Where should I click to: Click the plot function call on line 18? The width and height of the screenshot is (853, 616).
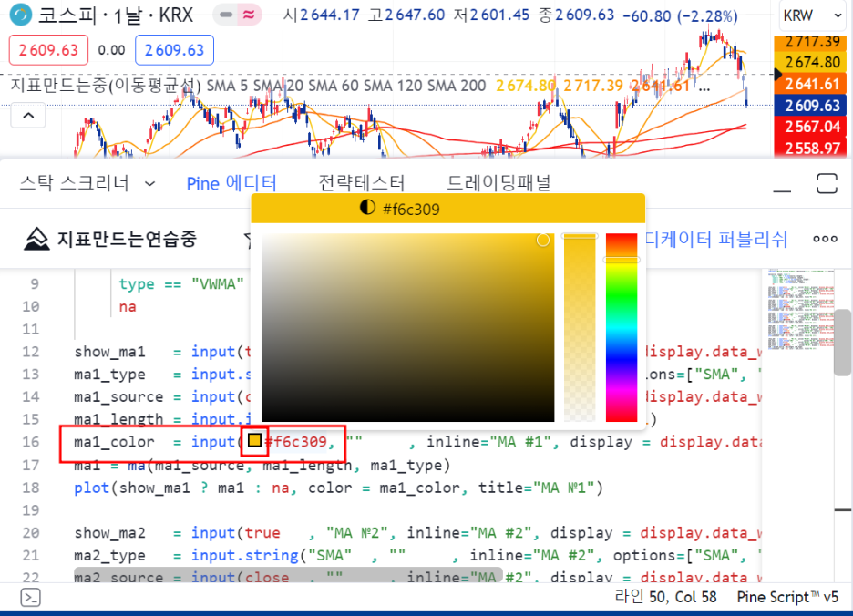[x=91, y=488]
